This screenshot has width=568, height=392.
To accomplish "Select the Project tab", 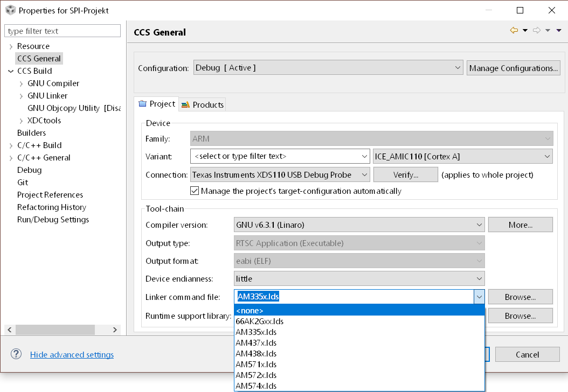I will [x=157, y=104].
